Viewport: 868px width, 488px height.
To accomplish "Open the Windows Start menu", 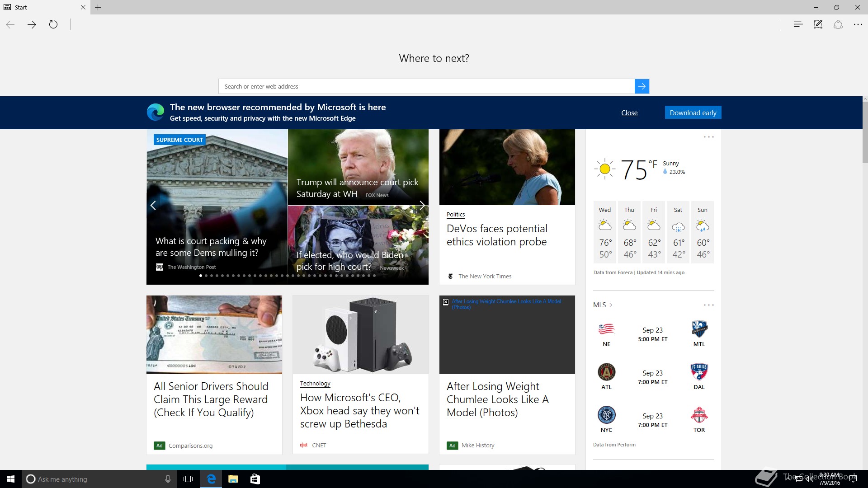I will 11,479.
